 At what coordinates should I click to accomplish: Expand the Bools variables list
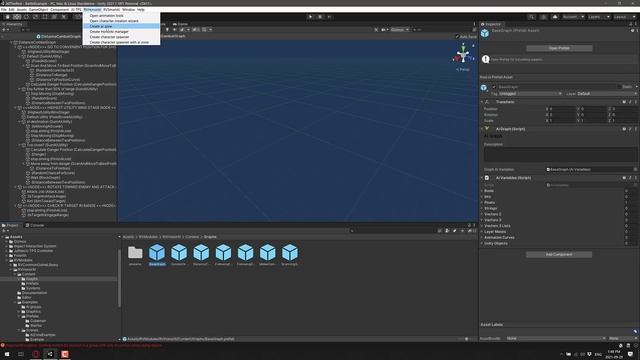pyautogui.click(x=482, y=191)
